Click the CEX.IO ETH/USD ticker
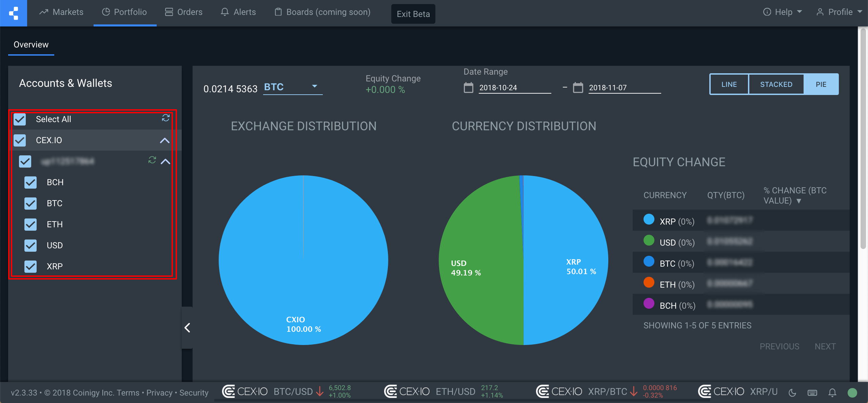This screenshot has width=868, height=403. (x=443, y=391)
